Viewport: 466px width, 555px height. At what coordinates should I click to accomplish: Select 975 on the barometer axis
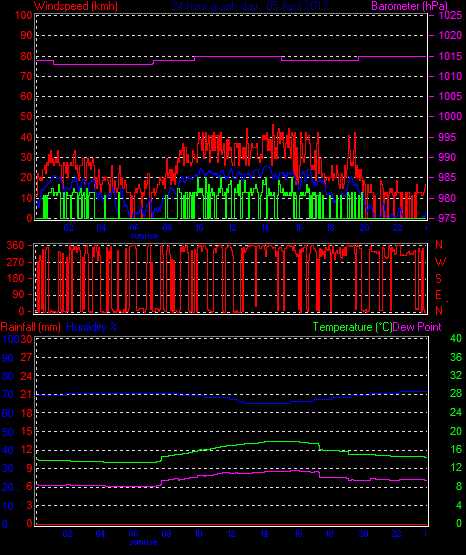click(448, 218)
